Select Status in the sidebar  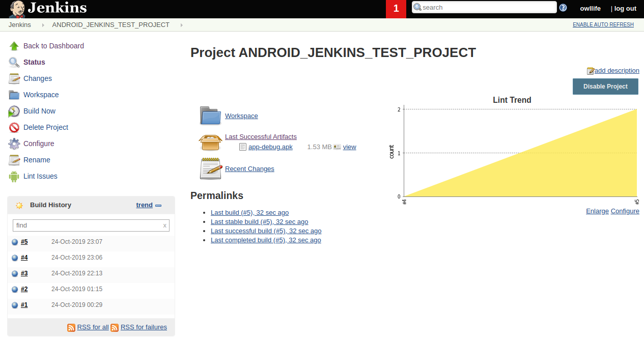(x=34, y=62)
